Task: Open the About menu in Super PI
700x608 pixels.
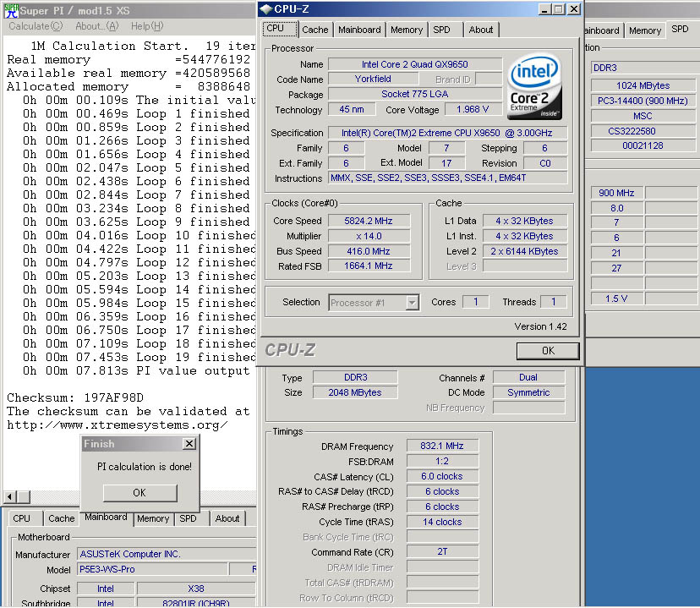Action: click(97, 26)
